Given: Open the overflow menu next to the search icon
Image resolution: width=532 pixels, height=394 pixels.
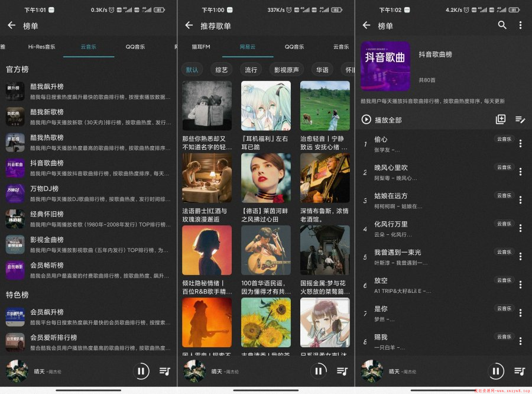Looking at the screenshot, I should click(520, 25).
